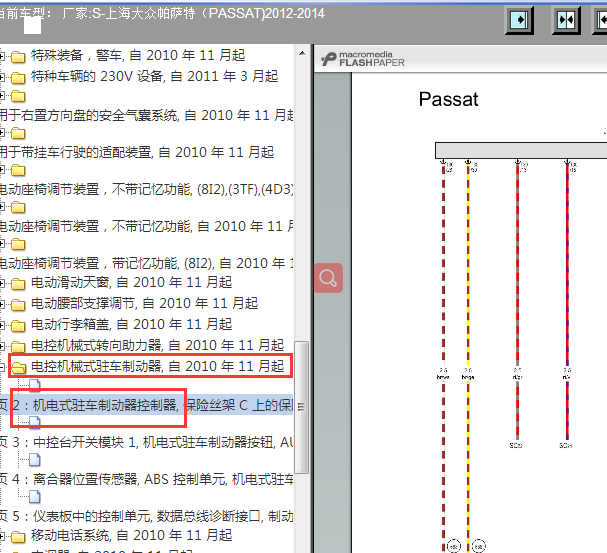Click the Macromedia FlashPaper logo
The height and width of the screenshot is (553, 607).
click(362, 59)
